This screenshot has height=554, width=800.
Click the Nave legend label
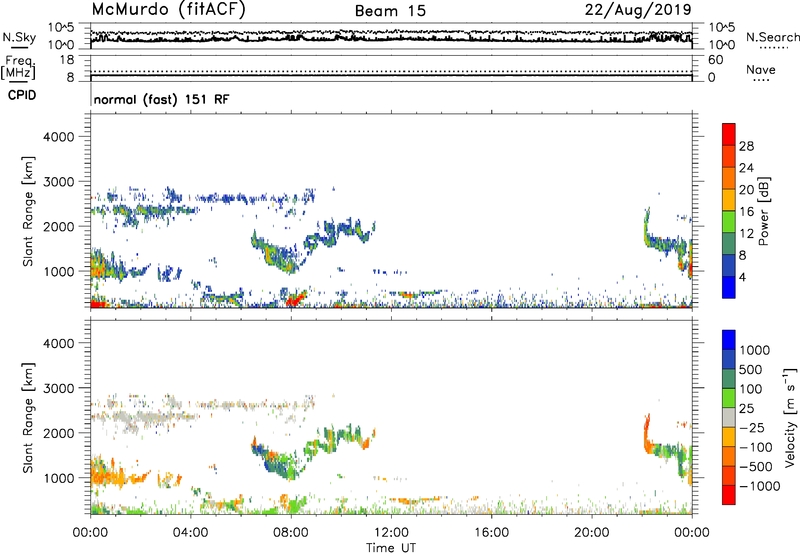click(761, 70)
